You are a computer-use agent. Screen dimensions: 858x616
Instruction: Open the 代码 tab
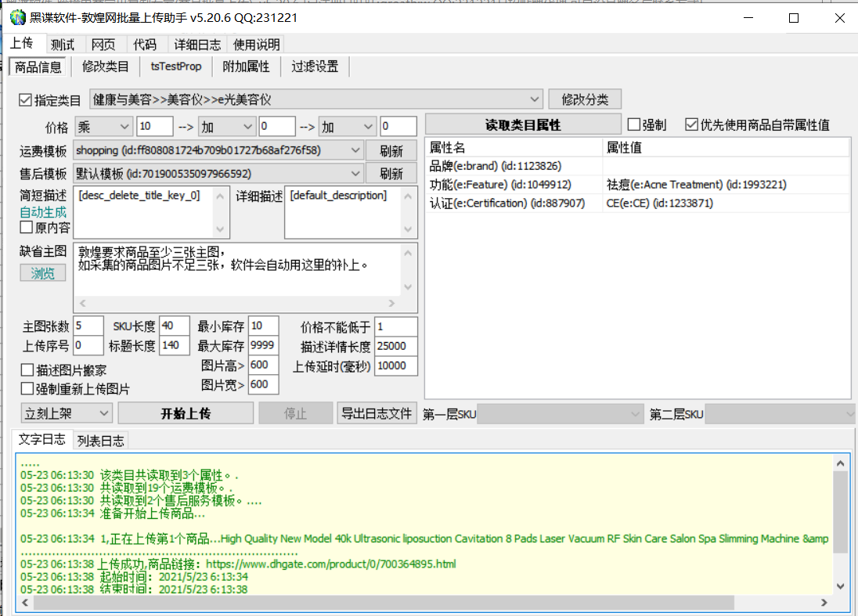coord(145,45)
